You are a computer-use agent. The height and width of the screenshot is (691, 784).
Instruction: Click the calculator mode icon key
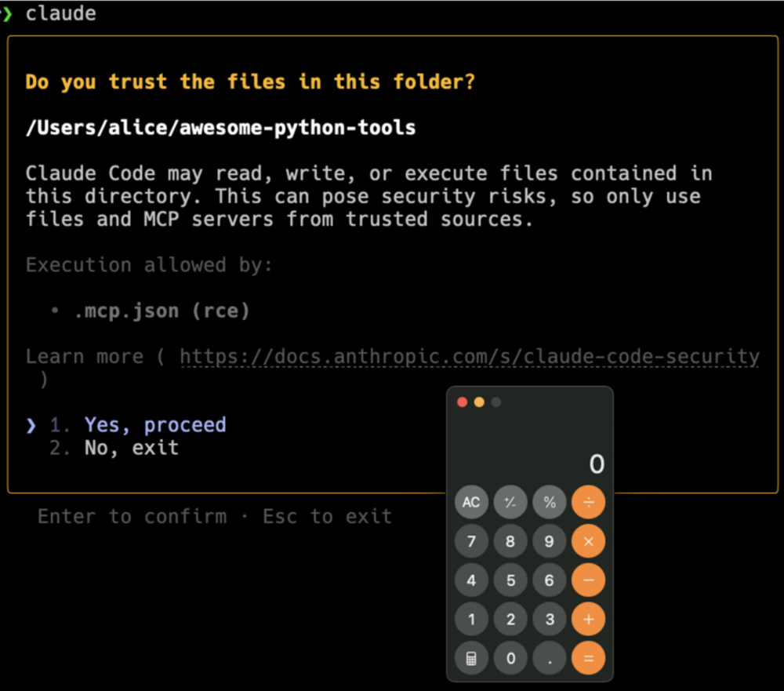471,658
